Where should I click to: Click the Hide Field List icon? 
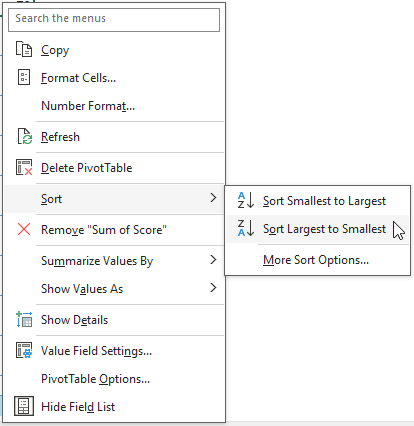[24, 406]
